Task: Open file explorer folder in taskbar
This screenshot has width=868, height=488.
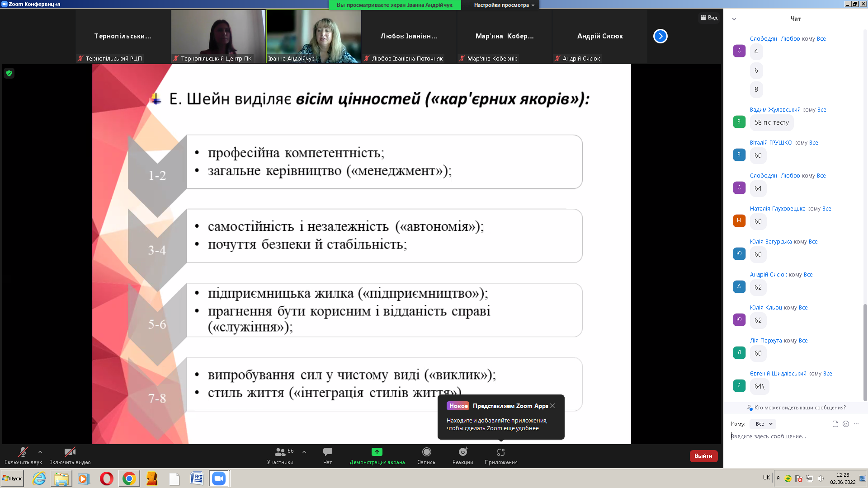Action: pyautogui.click(x=61, y=479)
